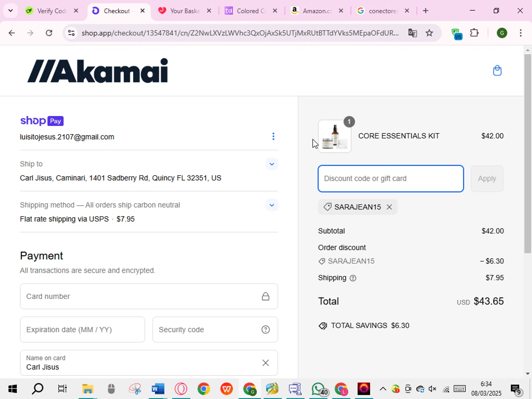
Task: Switch to the Your Basket tab
Action: pos(185,11)
